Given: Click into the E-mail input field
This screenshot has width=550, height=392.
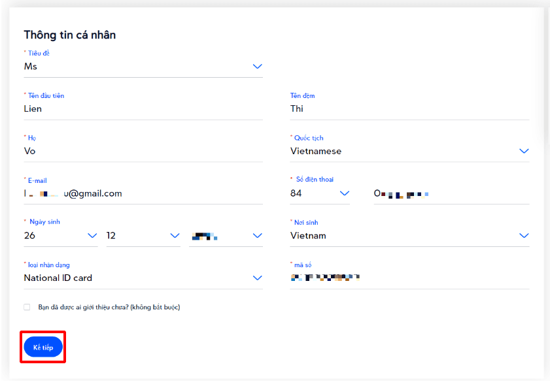Looking at the screenshot, I should pyautogui.click(x=143, y=193).
